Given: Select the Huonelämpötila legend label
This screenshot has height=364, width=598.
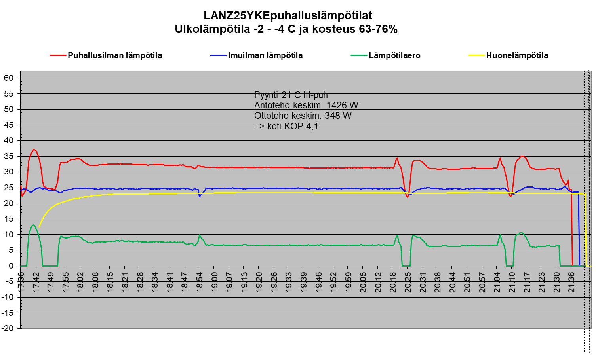Looking at the screenshot, I should 517,55.
